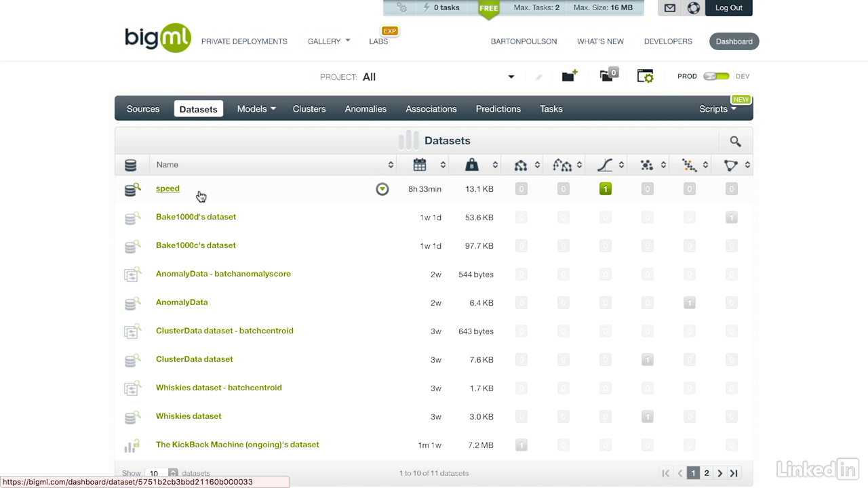Sort by the calendar date column icon
868x488 pixels.
pyautogui.click(x=420, y=165)
